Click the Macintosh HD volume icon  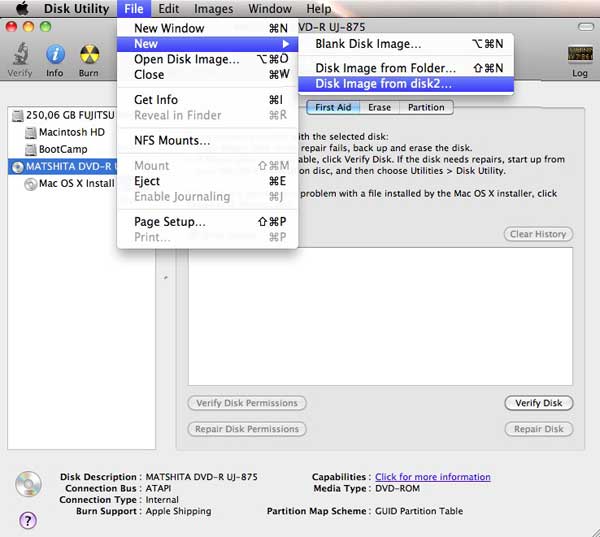pos(31,132)
